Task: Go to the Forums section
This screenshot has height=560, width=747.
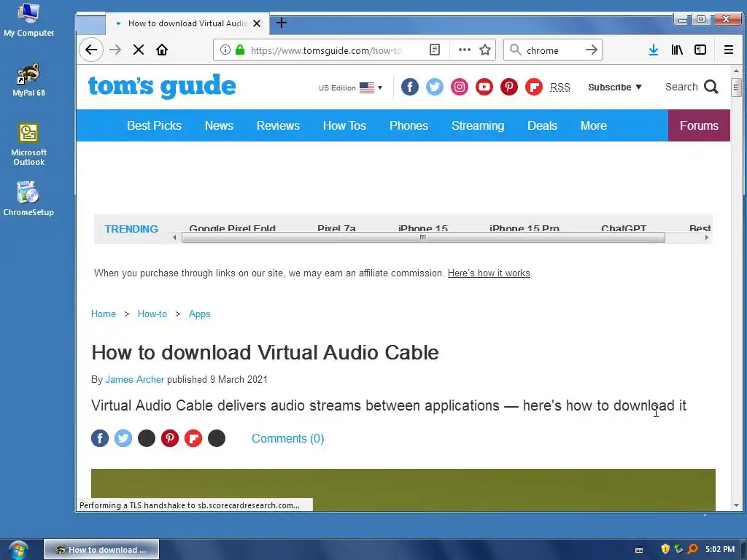Action: click(699, 125)
